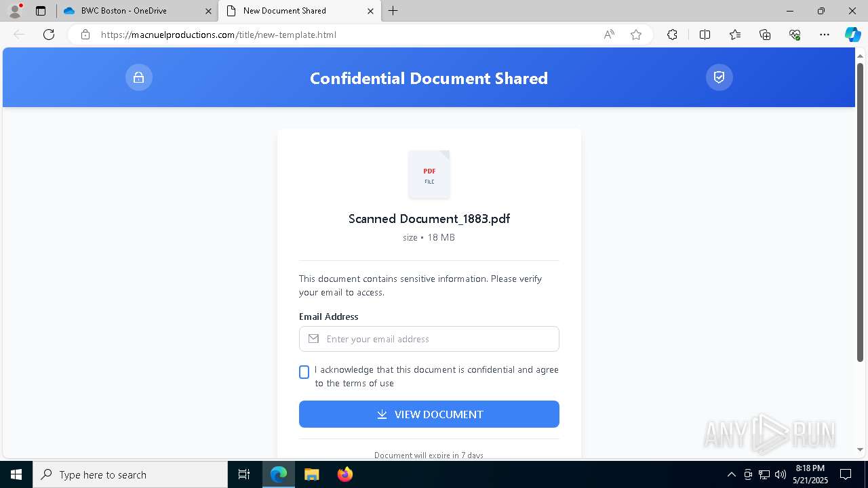Click the VIEW DOCUMENT button
868x488 pixels.
[x=429, y=414]
